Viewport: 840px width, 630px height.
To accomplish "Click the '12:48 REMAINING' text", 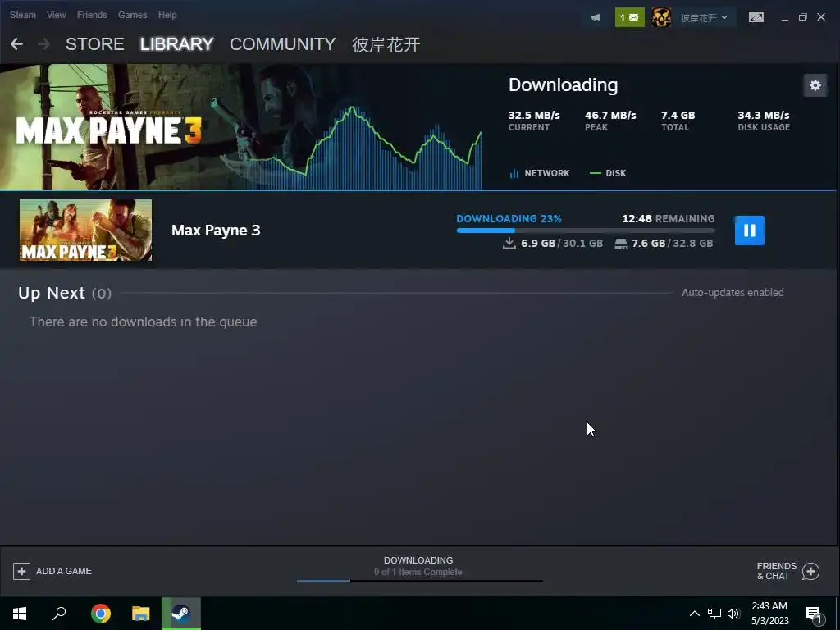I will (x=668, y=218).
